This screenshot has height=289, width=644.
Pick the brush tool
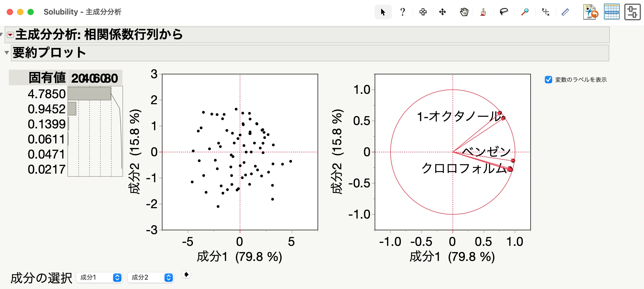(483, 12)
